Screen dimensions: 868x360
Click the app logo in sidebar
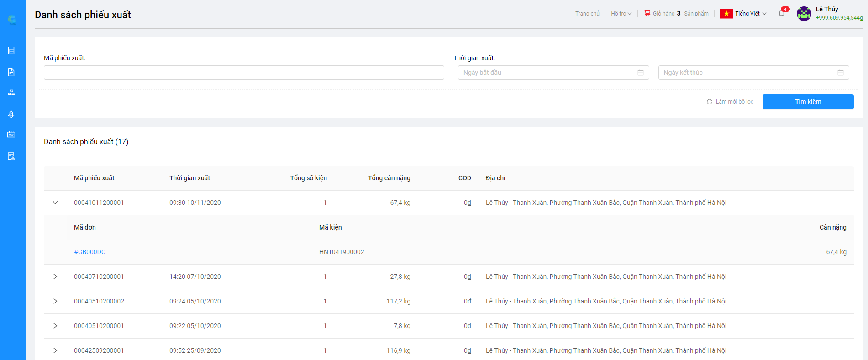pos(12,19)
